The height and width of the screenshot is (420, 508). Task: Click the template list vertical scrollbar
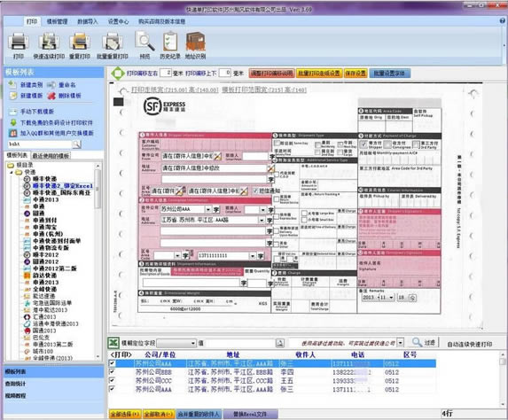98,261
